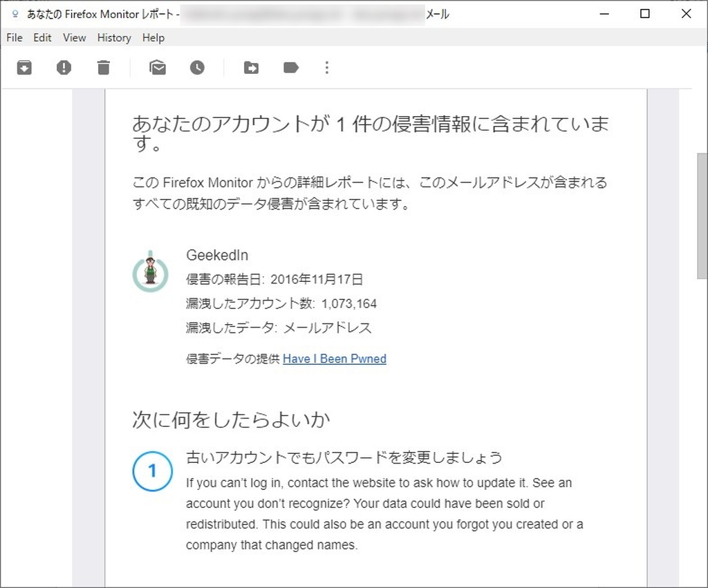
Task: Open the Edit menu
Action: tap(41, 38)
